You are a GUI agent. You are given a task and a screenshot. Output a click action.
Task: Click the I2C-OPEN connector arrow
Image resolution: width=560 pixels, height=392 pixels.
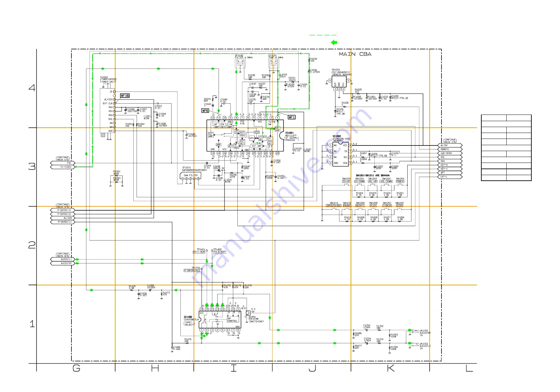[450, 153]
